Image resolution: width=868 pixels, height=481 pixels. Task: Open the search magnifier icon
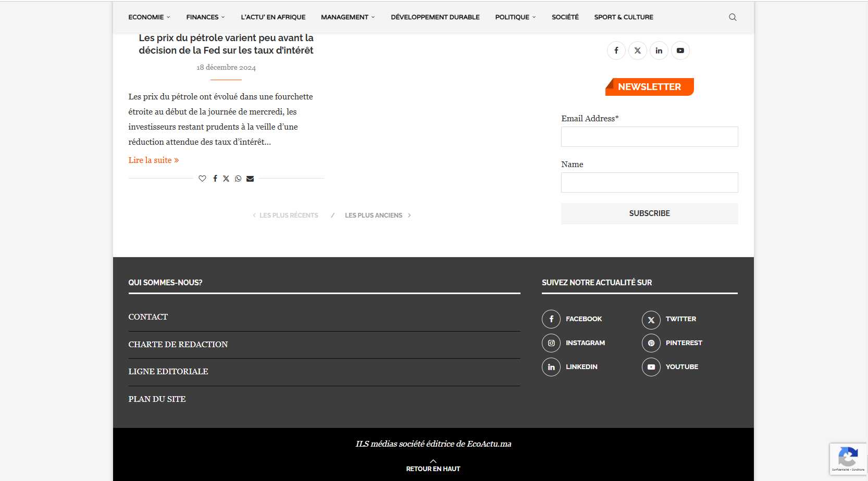(733, 17)
